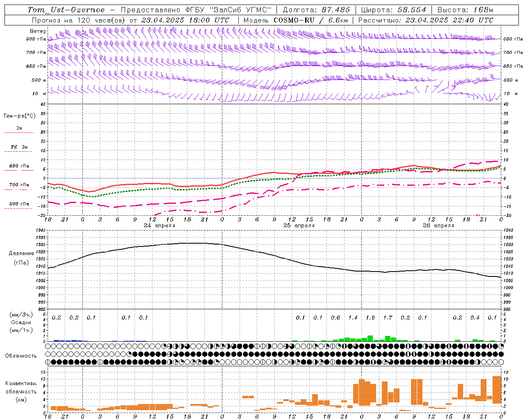The image size is (525, 420).
Task: Click the 850 гПа temperature legend entry
Action: [19, 166]
